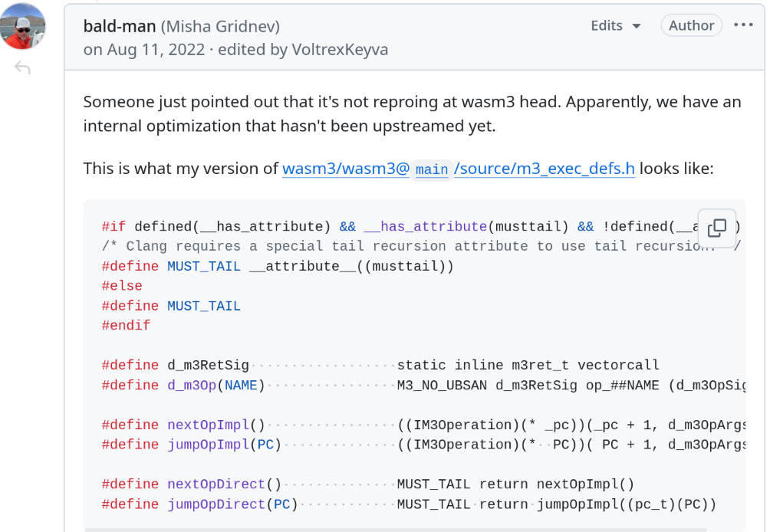Click the VoltrexKeyva editor name
Image resolution: width=770 pixels, height=532 pixels.
(x=337, y=50)
